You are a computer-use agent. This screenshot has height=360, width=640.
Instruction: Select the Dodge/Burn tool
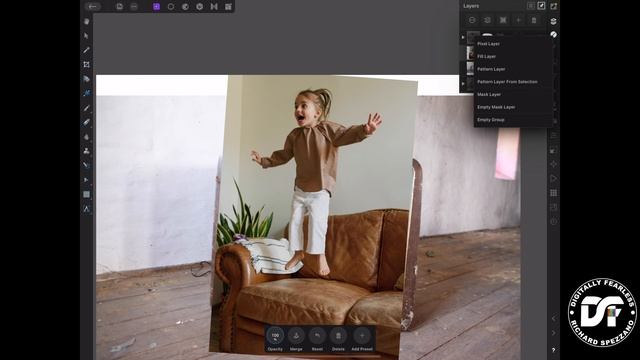pos(87,137)
